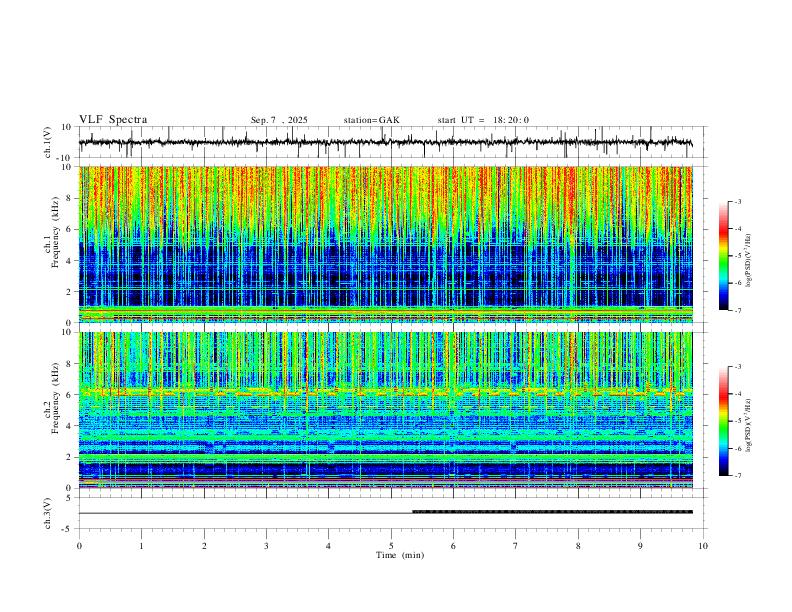This screenshot has width=792, height=612.
Task: Click the ch.3 thick black signal bar
Action: coord(553,512)
